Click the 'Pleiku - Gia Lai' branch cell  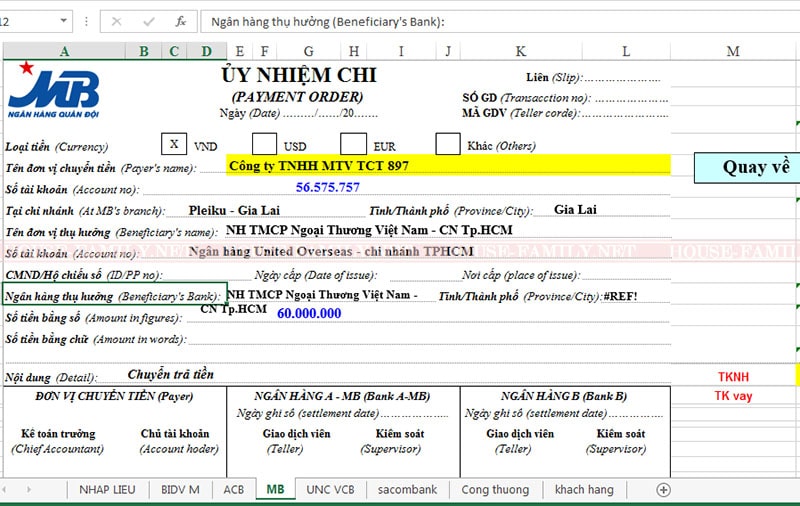click(x=234, y=210)
